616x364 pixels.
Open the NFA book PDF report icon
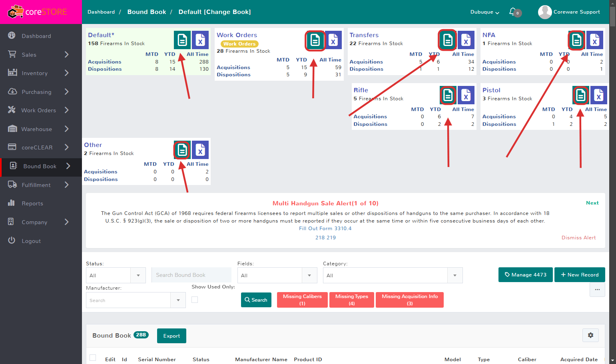(576, 40)
